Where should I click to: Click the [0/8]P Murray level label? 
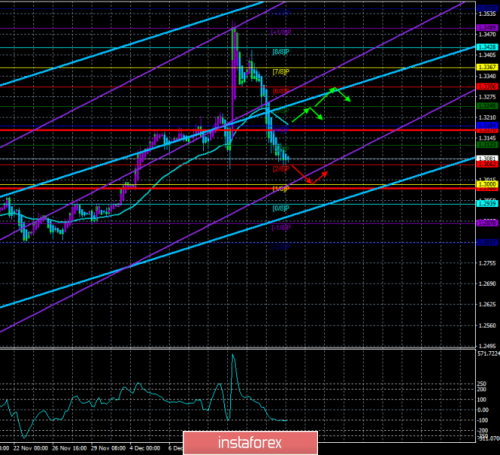click(281, 209)
